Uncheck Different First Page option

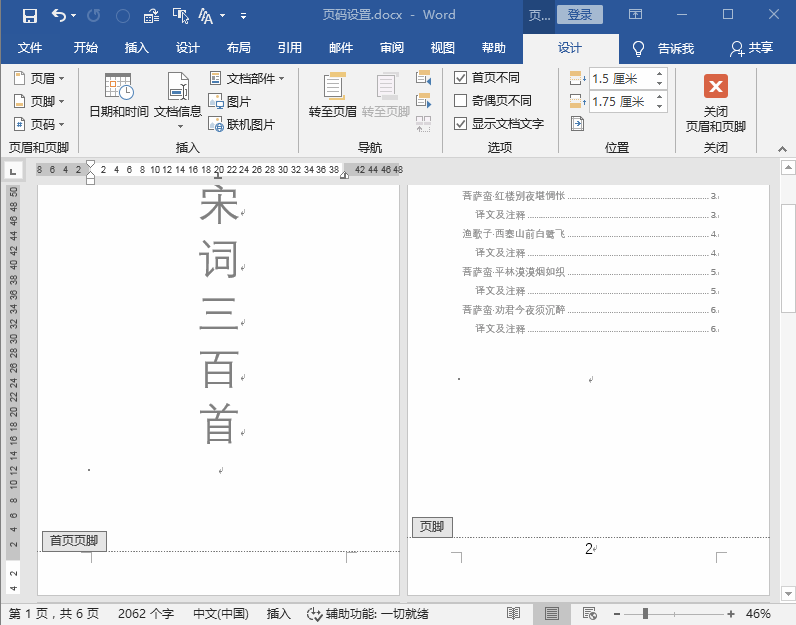[460, 78]
